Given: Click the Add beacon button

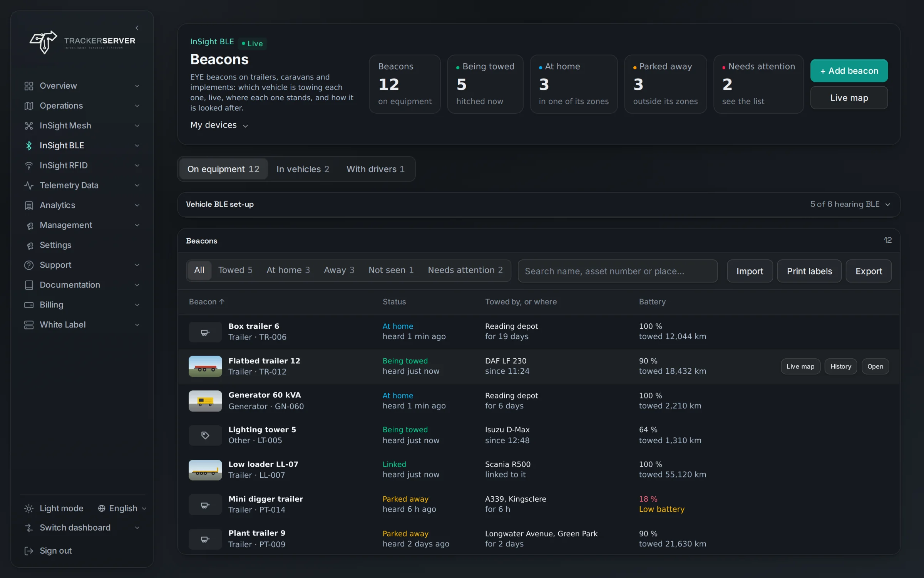Looking at the screenshot, I should point(849,71).
